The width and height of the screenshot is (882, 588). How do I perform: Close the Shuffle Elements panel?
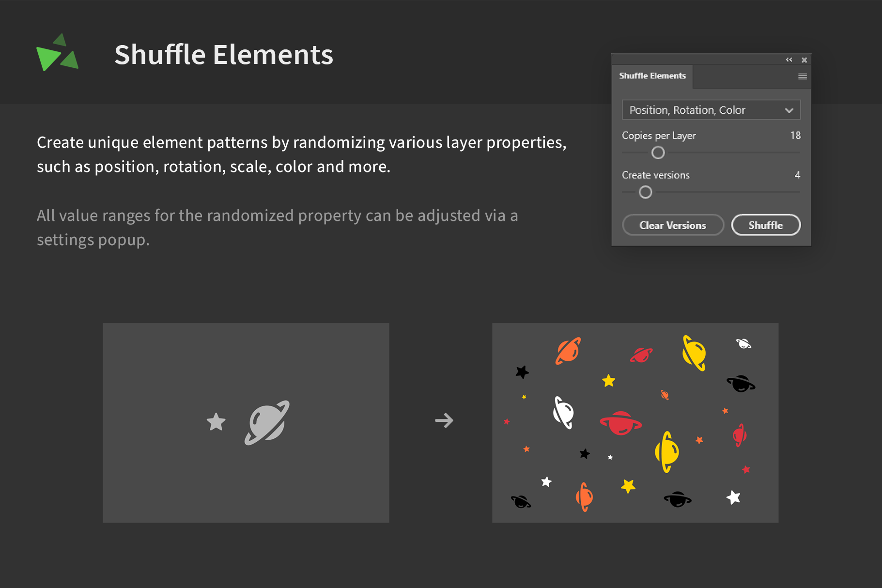point(804,60)
